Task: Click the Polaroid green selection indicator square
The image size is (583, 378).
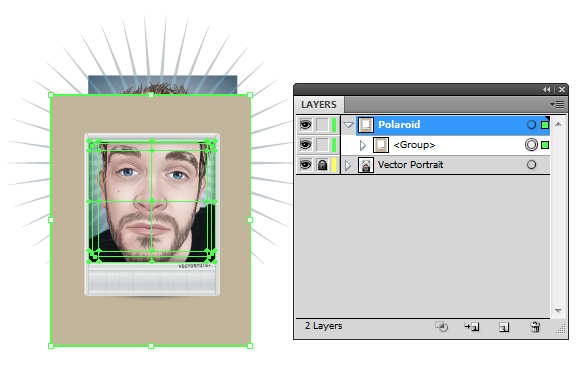Action: click(x=545, y=125)
